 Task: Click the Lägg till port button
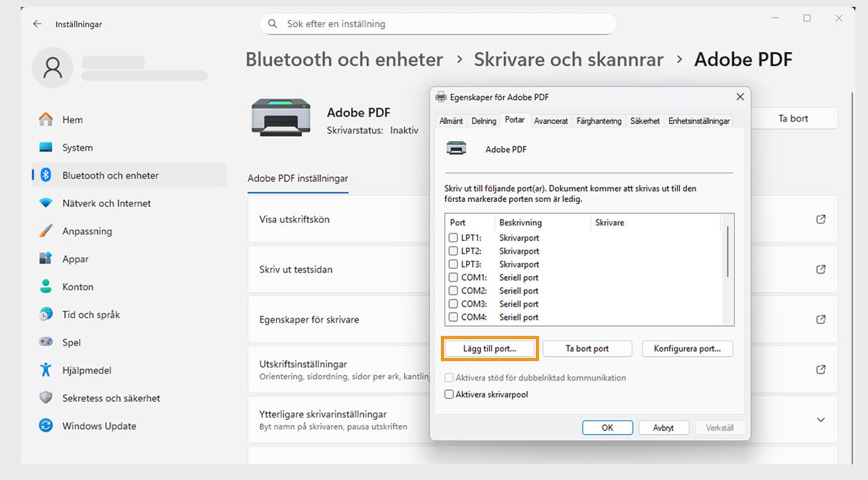tap(489, 348)
